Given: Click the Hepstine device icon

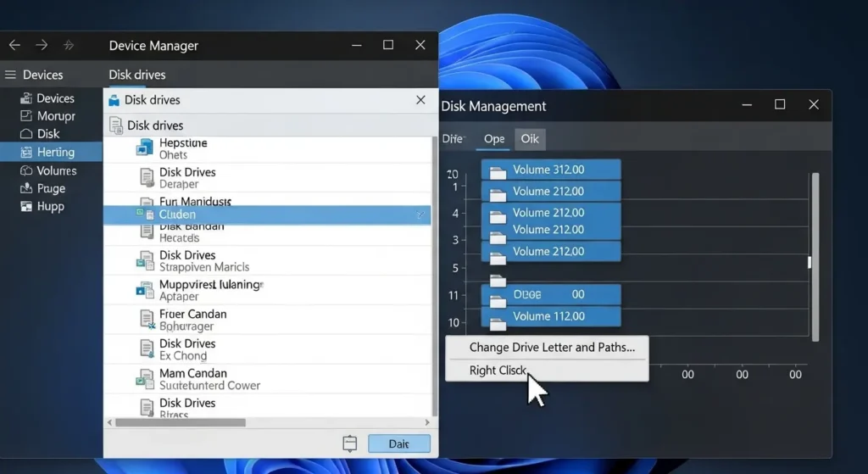Looking at the screenshot, I should pos(145,148).
